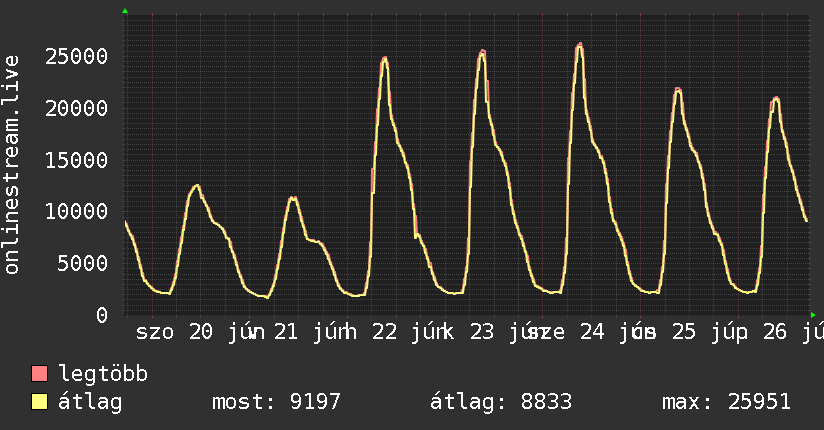Click the 'max: 25951' statistic
Image resolution: width=824 pixels, height=430 pixels.
coord(726,402)
